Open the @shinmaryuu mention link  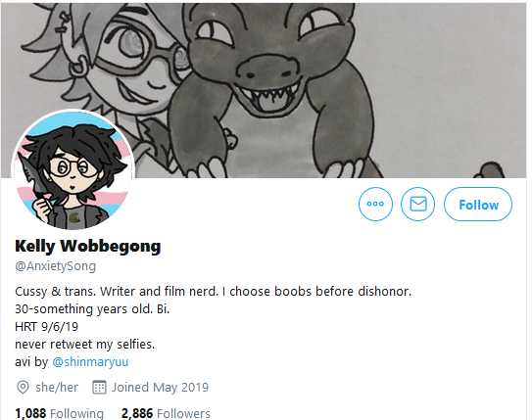pyautogui.click(x=90, y=361)
